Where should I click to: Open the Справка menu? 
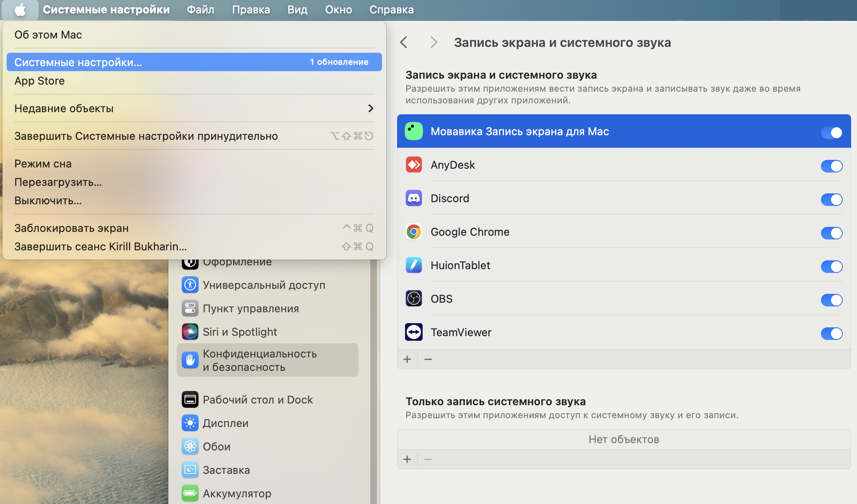tap(391, 10)
